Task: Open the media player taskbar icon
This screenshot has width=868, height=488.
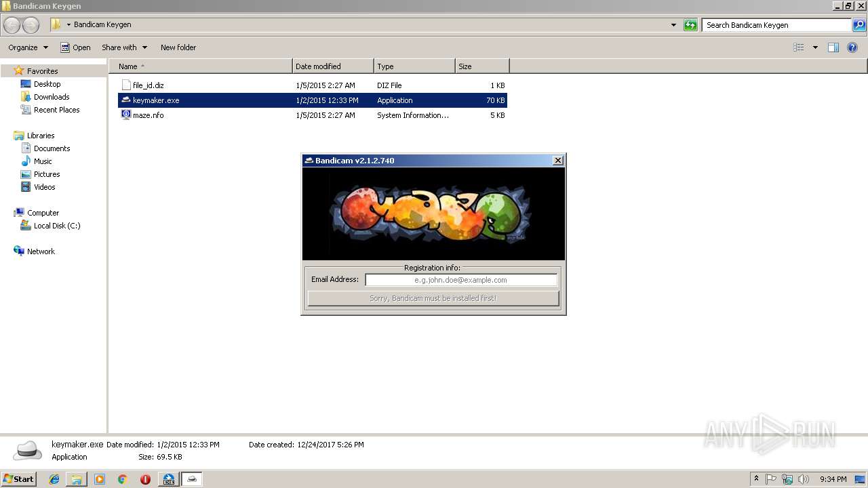Action: point(100,479)
